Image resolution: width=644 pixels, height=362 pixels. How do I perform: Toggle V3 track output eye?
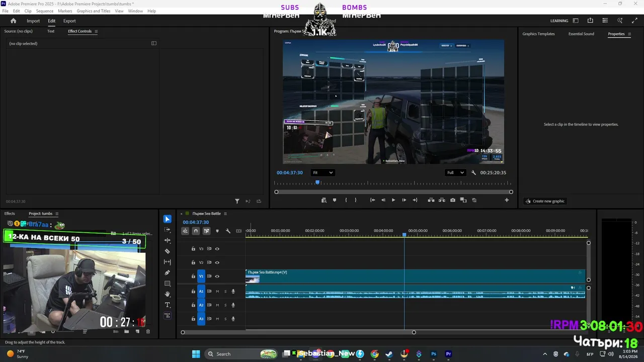point(217,249)
